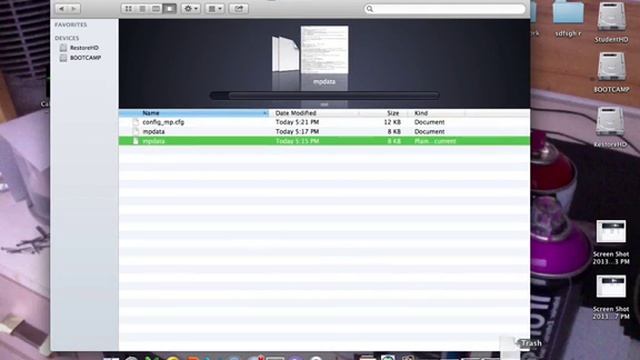Go back with the Finder back arrow
Screen dimensions: 640x360
coord(62,9)
